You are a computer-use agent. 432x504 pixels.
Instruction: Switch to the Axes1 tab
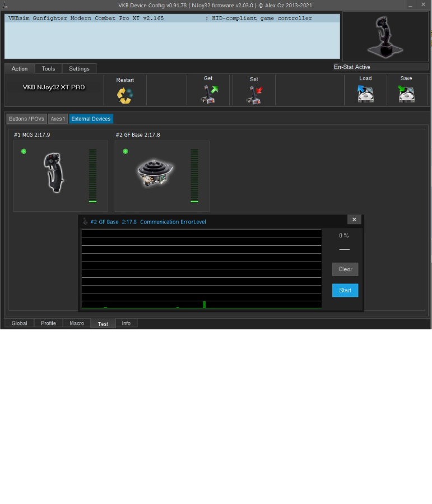[58, 119]
